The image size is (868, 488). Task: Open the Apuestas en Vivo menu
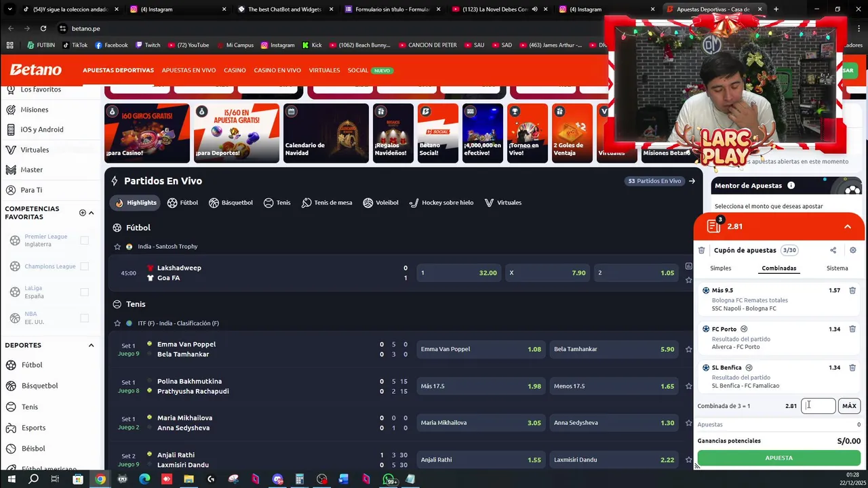[x=189, y=70]
